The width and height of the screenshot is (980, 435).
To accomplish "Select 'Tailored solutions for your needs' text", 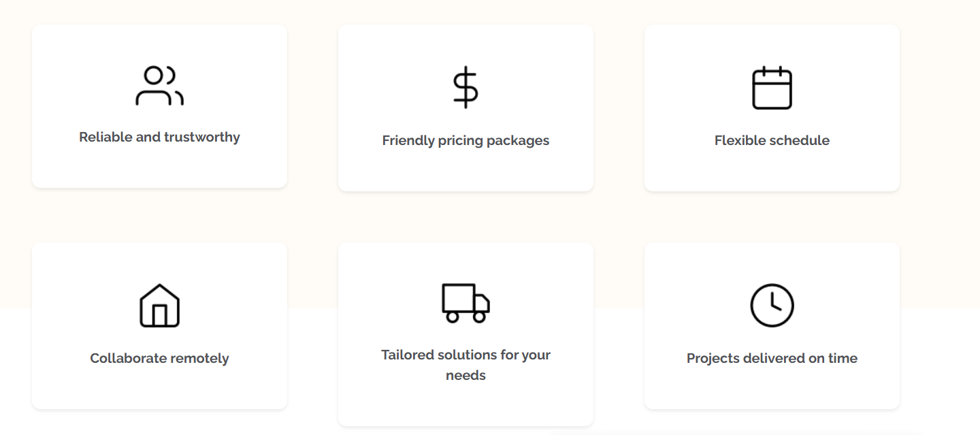I will pos(465,355).
